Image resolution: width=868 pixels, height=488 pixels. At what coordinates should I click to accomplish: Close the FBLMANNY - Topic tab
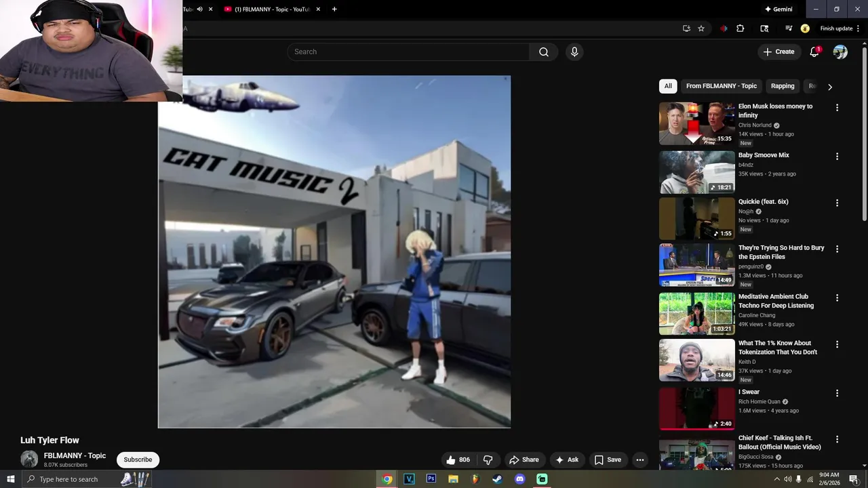318,9
